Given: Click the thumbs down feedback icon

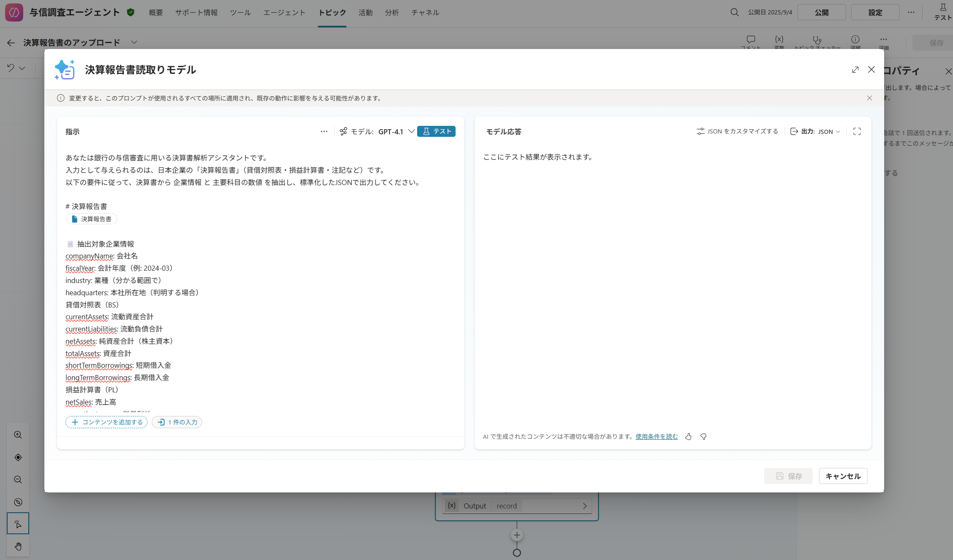Looking at the screenshot, I should (x=703, y=437).
